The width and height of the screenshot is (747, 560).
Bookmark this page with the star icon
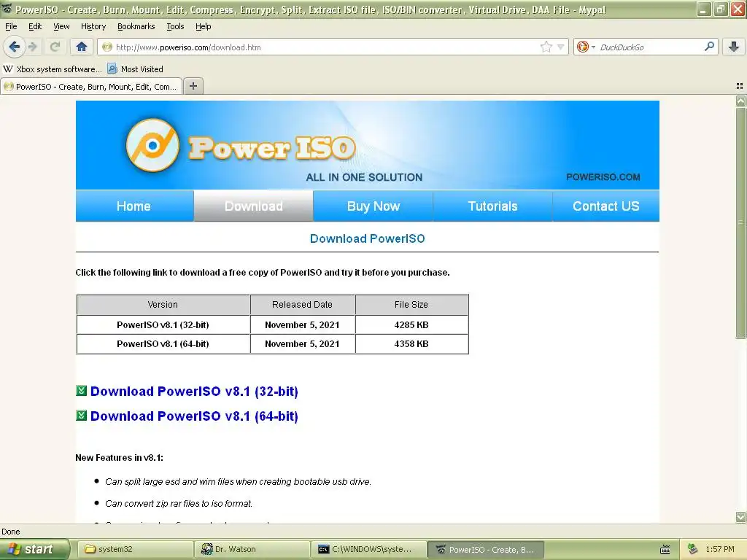tap(546, 47)
